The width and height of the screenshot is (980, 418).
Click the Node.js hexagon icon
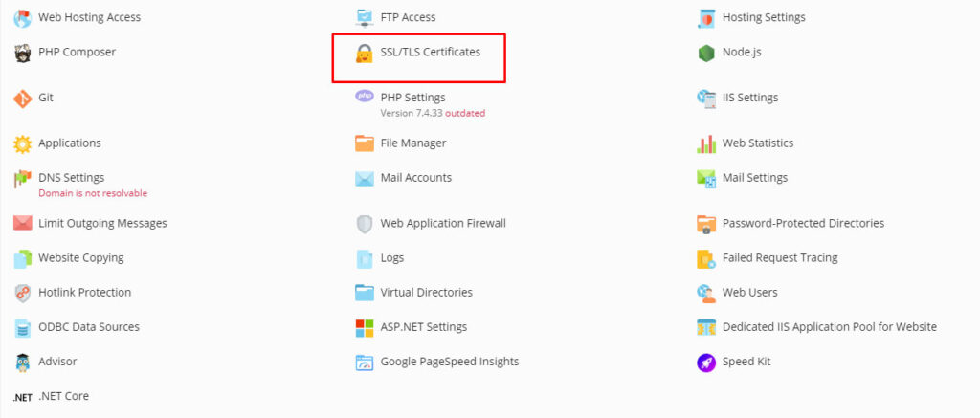[x=706, y=53]
